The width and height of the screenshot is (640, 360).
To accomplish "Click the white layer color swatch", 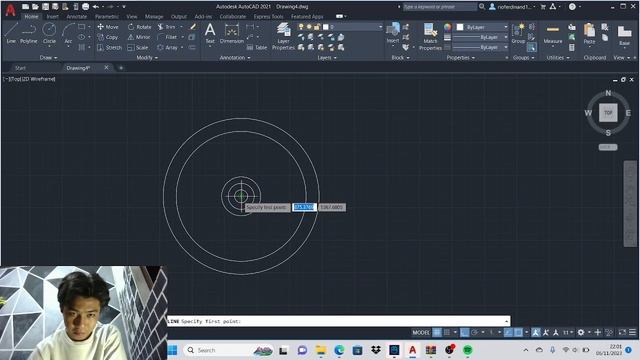I will pos(325,27).
